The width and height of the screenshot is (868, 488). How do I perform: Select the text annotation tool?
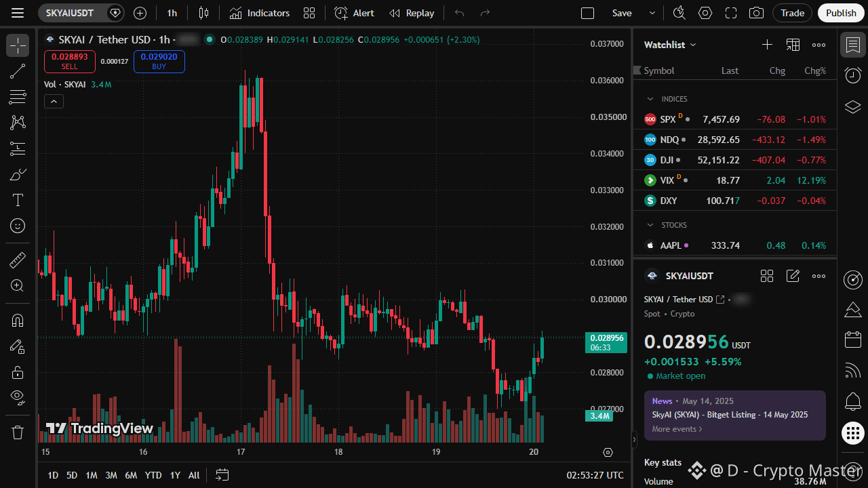click(18, 200)
